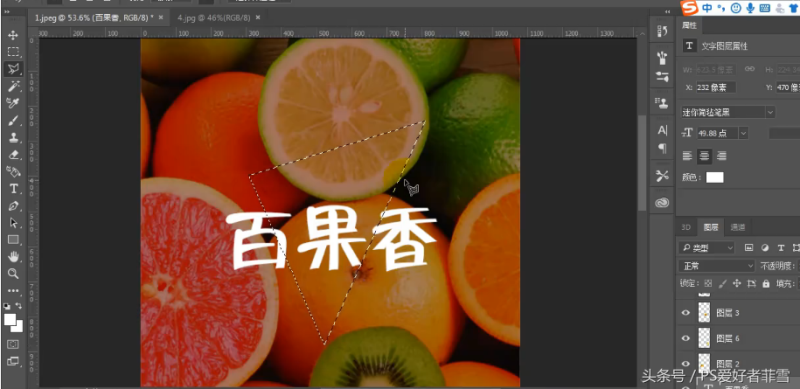Switch to the 通道 panel tab
Screen dimensions: 800x389
(x=737, y=227)
